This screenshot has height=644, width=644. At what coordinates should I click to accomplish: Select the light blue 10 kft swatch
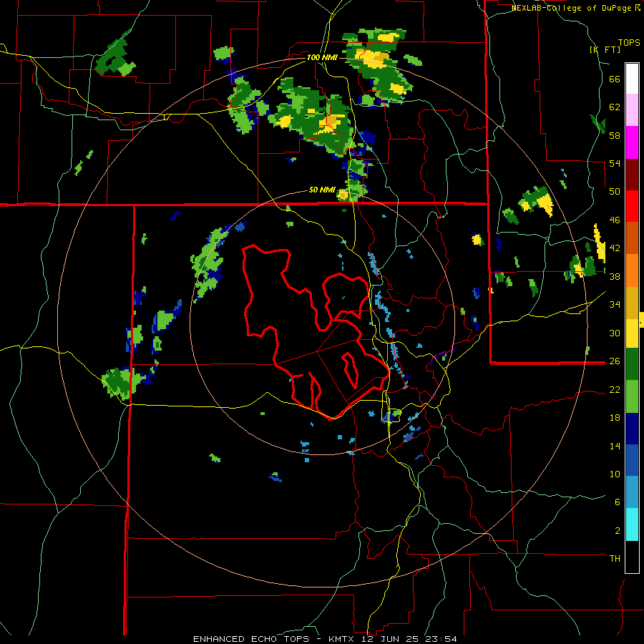(632, 492)
